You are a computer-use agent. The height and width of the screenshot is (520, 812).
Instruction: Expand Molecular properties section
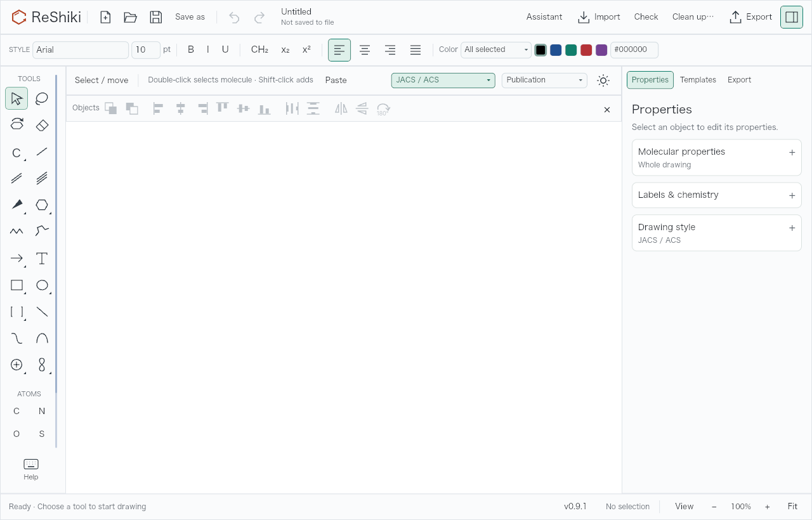717,157
